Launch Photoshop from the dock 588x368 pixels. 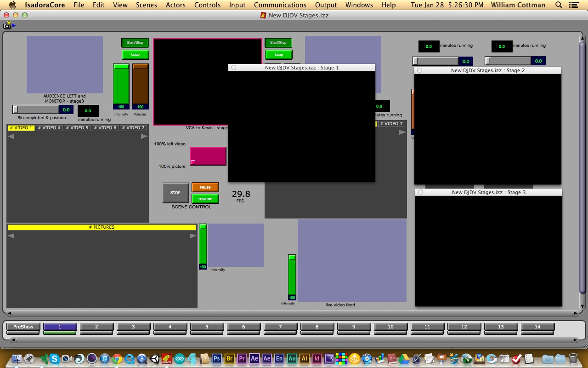point(217,358)
